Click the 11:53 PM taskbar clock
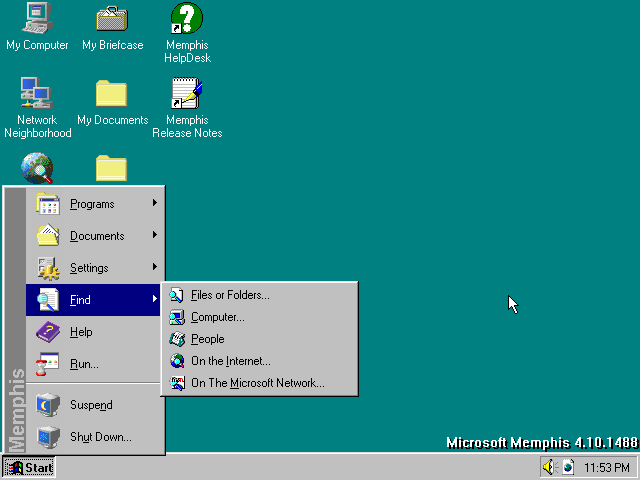Screen dimensions: 640x480 (x=606, y=467)
